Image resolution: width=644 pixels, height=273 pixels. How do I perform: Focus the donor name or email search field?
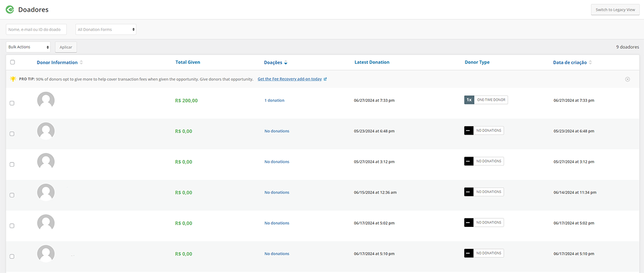[36, 29]
